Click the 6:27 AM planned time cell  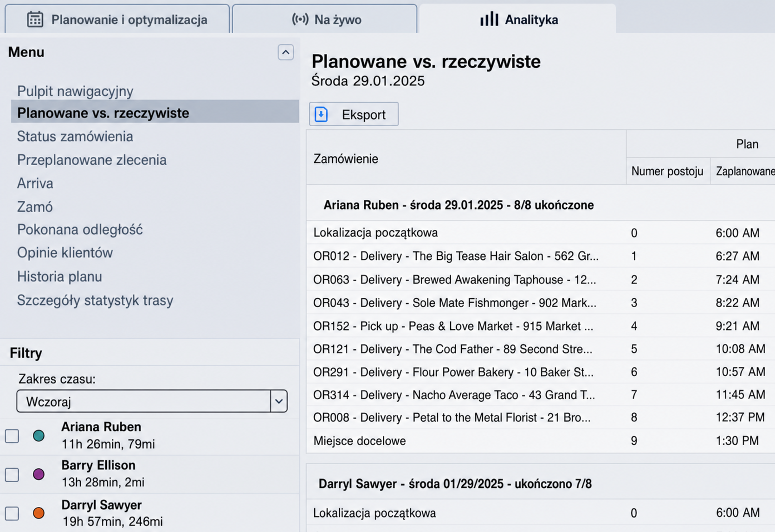click(x=737, y=256)
